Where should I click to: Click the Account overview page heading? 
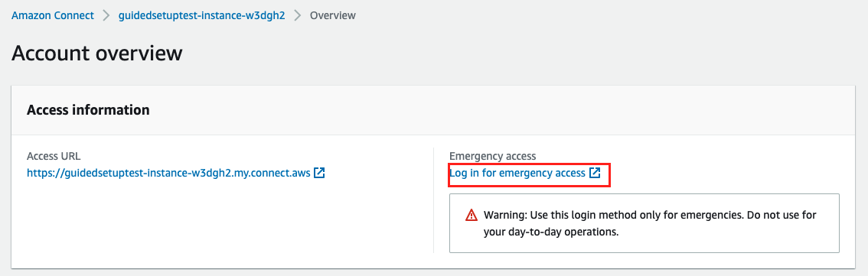(x=97, y=53)
